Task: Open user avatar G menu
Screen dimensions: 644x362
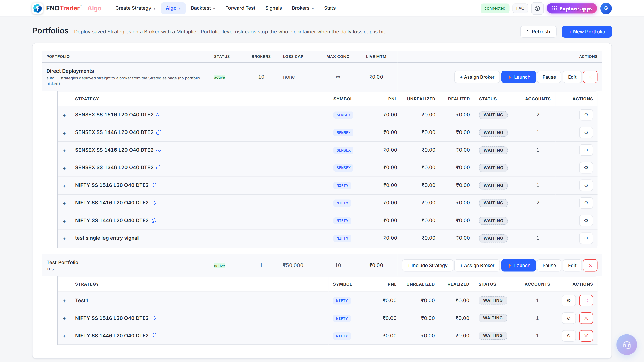Action: [606, 8]
